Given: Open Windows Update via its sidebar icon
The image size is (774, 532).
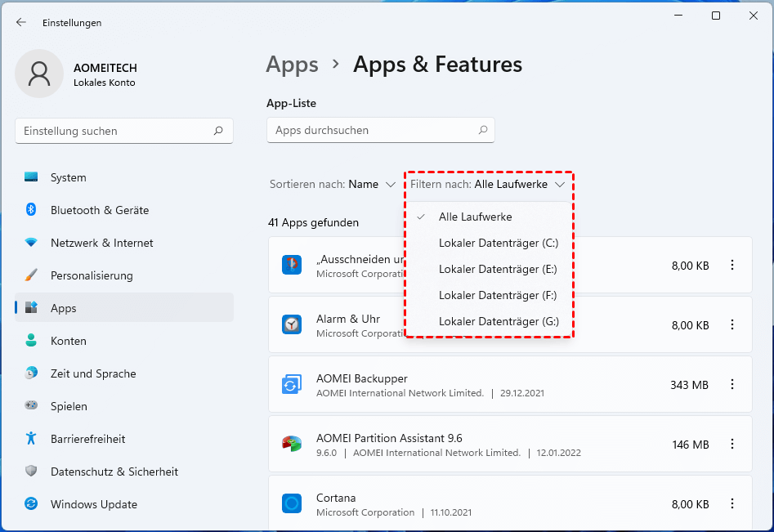Looking at the screenshot, I should click(x=31, y=504).
